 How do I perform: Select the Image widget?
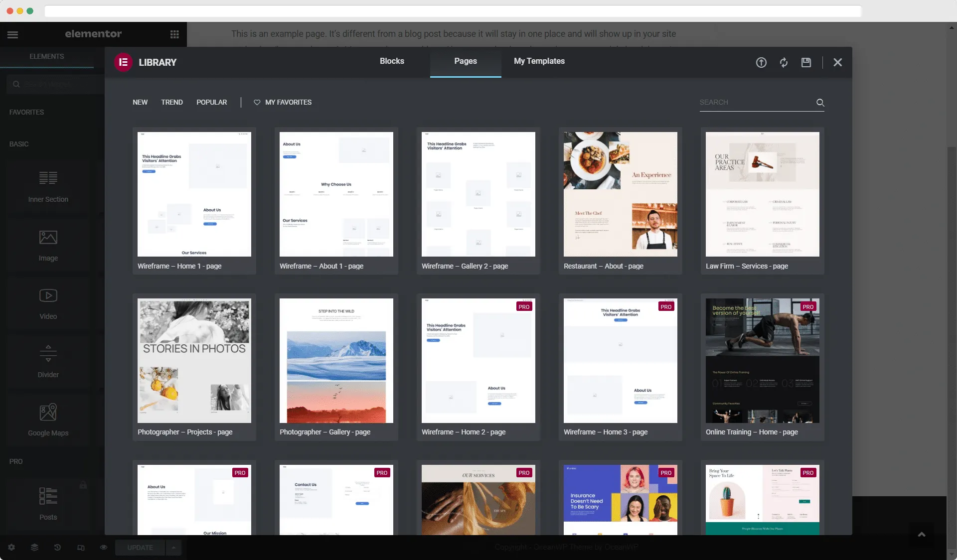tap(48, 244)
